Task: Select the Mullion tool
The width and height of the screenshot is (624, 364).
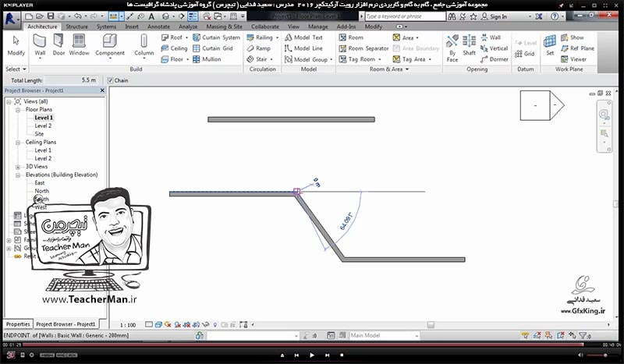Action: tap(207, 59)
